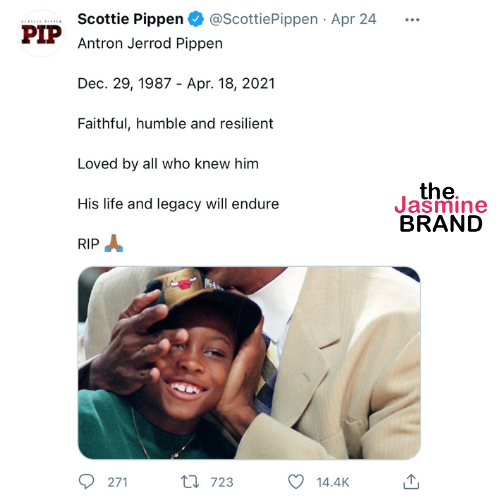
Task: Click the 271 replies count
Action: click(117, 482)
